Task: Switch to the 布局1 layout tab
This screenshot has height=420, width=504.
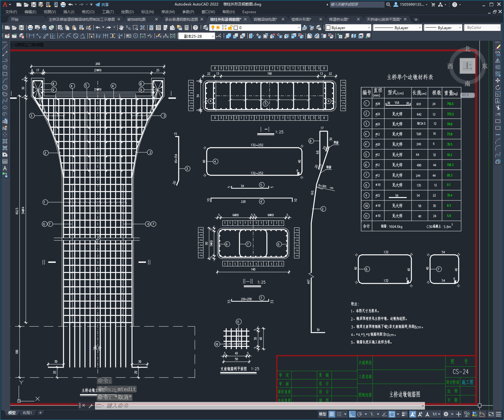Action: (x=27, y=413)
